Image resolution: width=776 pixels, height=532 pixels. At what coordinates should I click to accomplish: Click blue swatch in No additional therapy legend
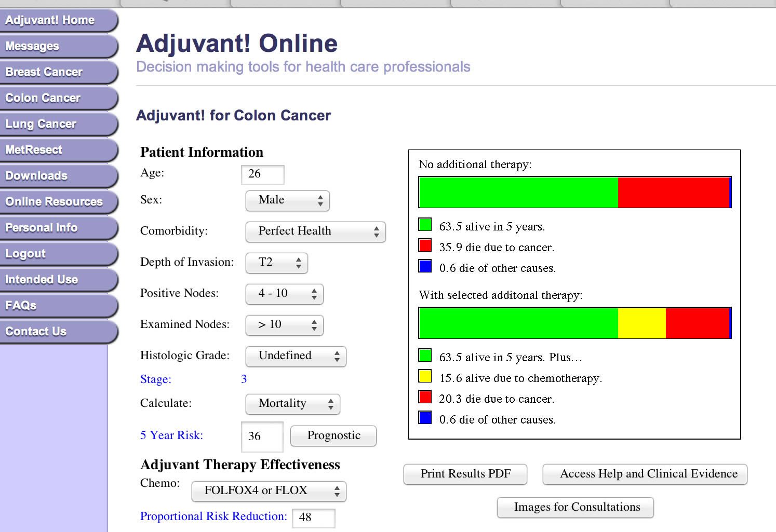pos(425,266)
